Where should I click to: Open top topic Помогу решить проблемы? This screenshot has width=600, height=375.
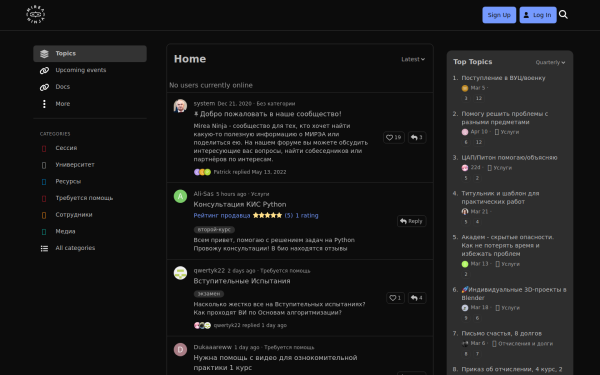504,118
